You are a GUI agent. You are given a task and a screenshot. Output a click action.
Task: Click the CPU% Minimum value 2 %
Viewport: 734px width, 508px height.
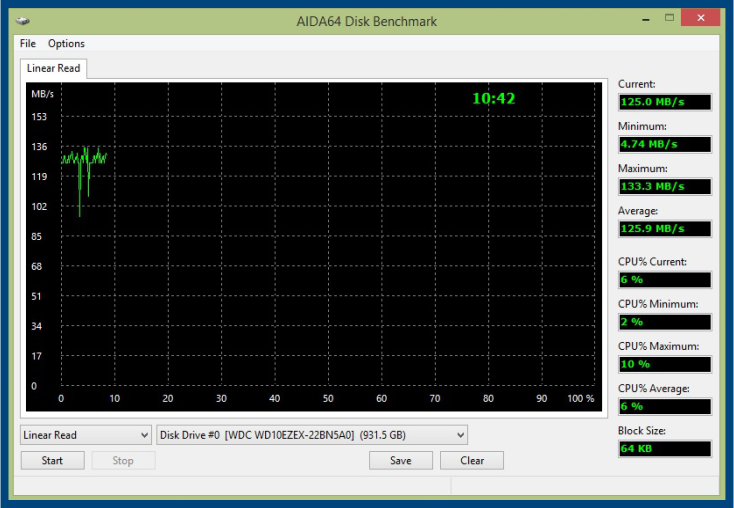(x=665, y=322)
